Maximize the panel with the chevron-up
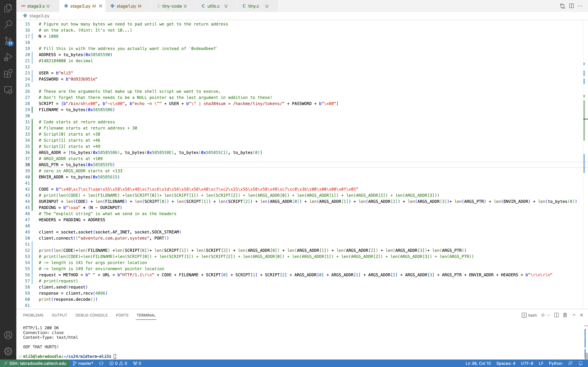 (x=574, y=315)
